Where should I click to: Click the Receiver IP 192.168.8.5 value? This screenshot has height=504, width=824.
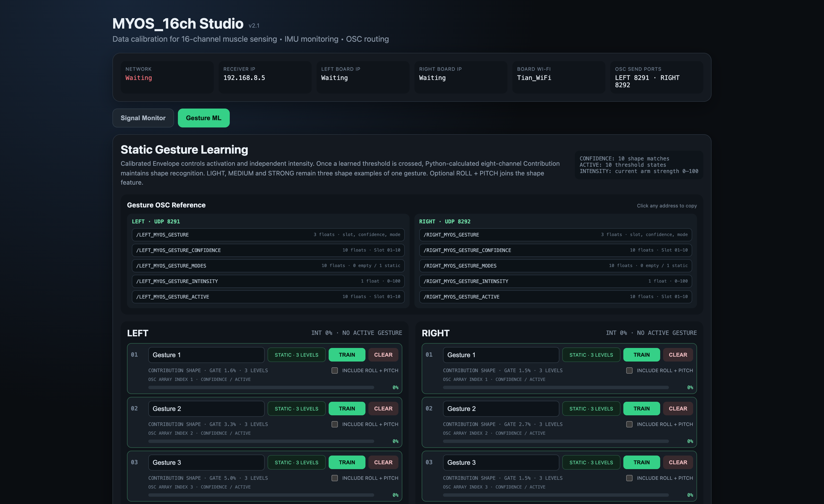(244, 78)
